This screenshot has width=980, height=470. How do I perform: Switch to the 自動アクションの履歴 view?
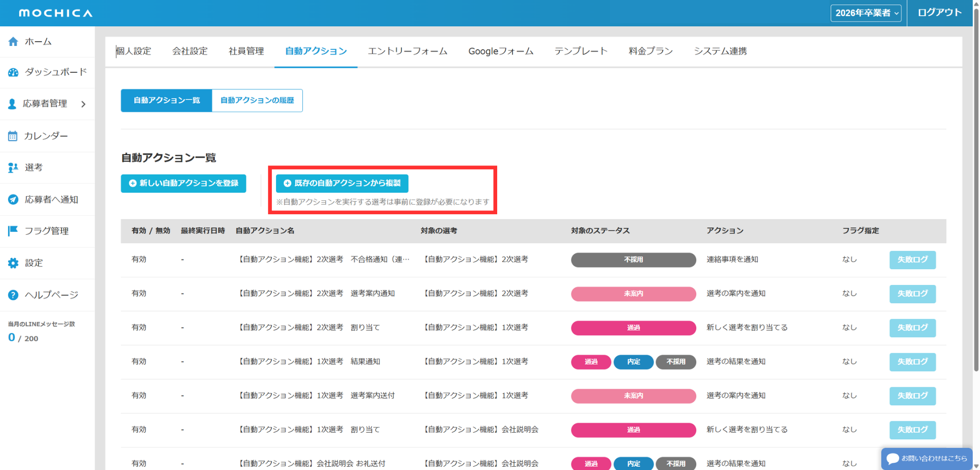(257, 100)
